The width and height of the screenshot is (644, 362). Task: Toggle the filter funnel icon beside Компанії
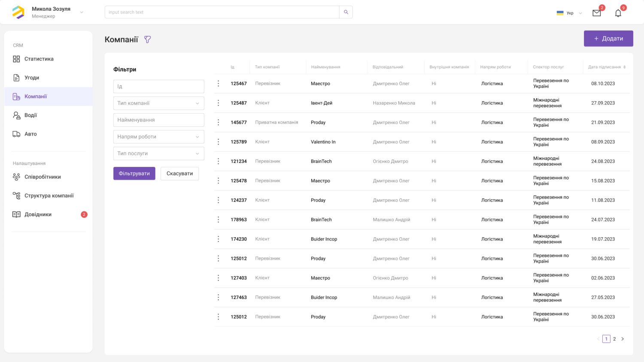pyautogui.click(x=148, y=39)
